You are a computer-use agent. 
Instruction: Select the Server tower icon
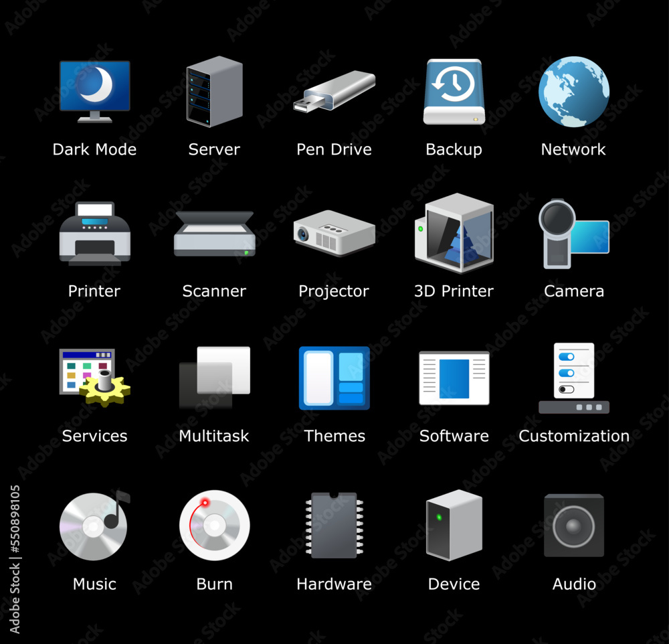click(x=215, y=92)
